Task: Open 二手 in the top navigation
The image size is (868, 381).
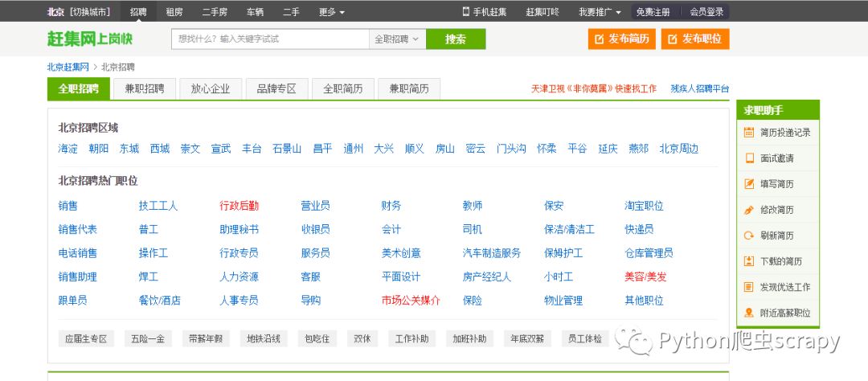Action: [x=291, y=11]
